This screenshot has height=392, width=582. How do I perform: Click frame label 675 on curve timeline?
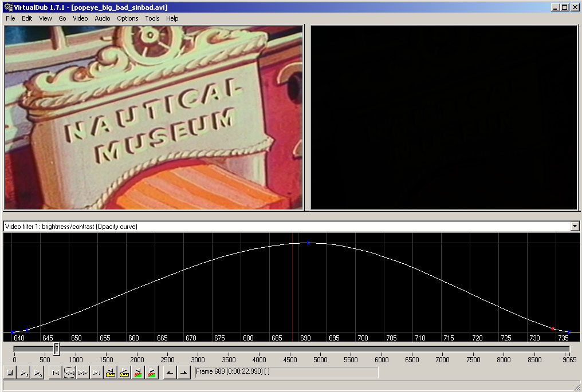219,338
